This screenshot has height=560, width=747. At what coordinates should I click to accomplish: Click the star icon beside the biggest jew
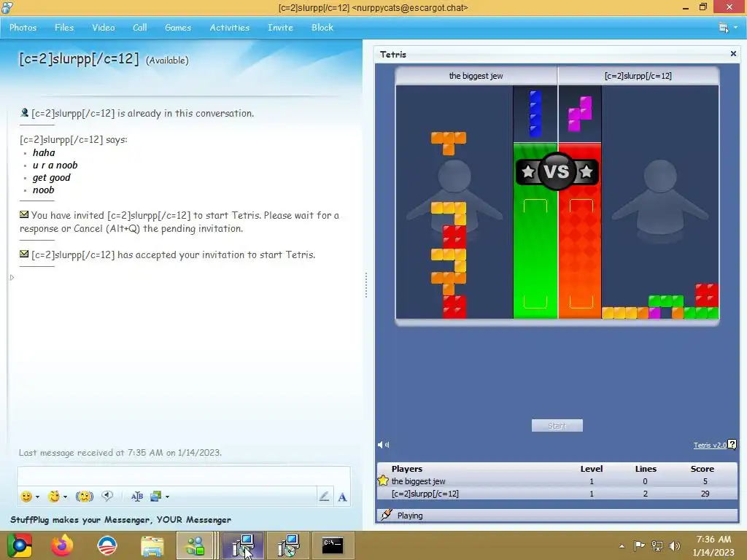point(383,481)
